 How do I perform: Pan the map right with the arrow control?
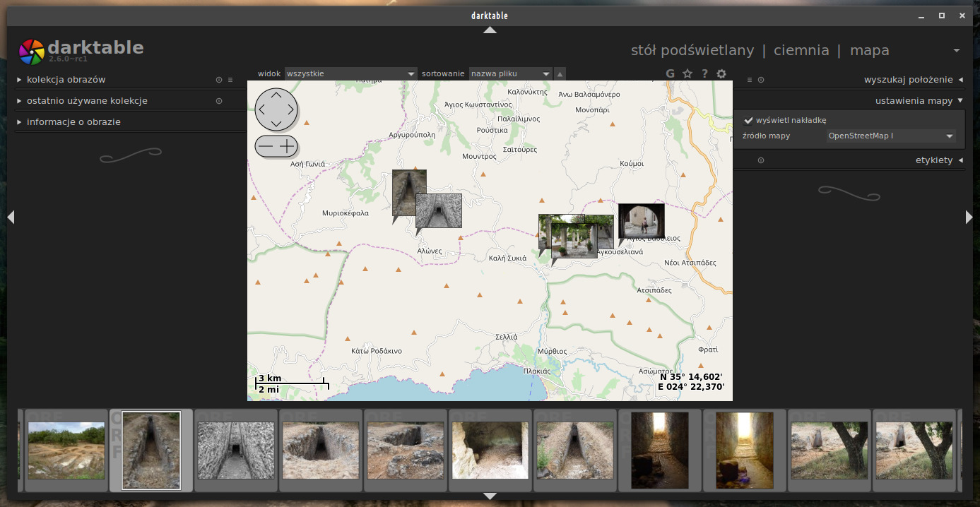tap(290, 109)
